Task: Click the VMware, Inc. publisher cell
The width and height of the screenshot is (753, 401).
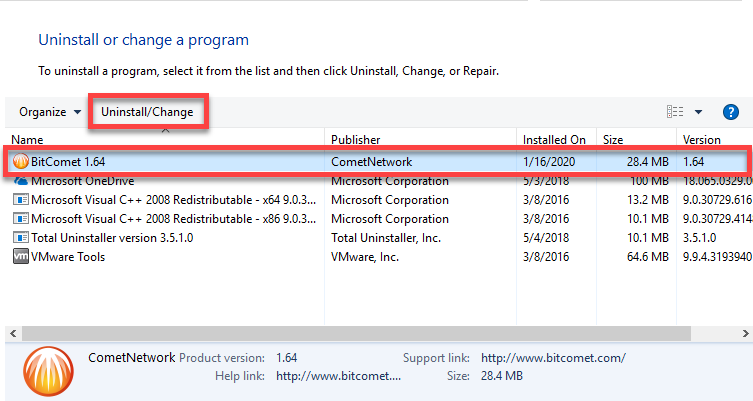Action: pos(364,257)
